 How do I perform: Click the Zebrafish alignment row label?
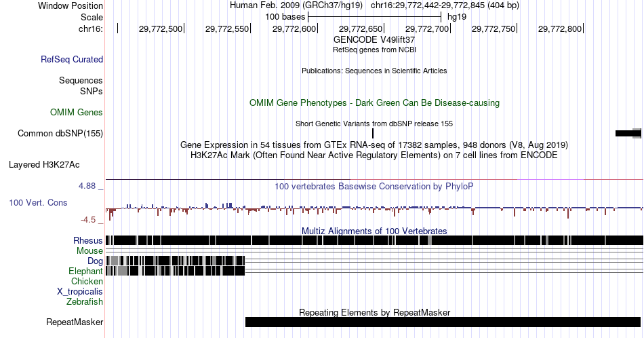pos(85,301)
